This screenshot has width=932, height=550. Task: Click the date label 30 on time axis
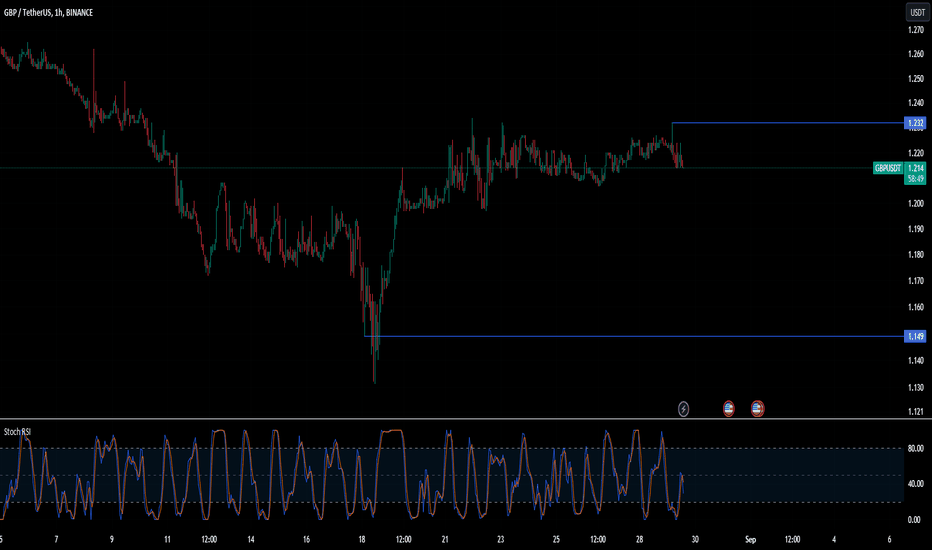pyautogui.click(x=695, y=539)
